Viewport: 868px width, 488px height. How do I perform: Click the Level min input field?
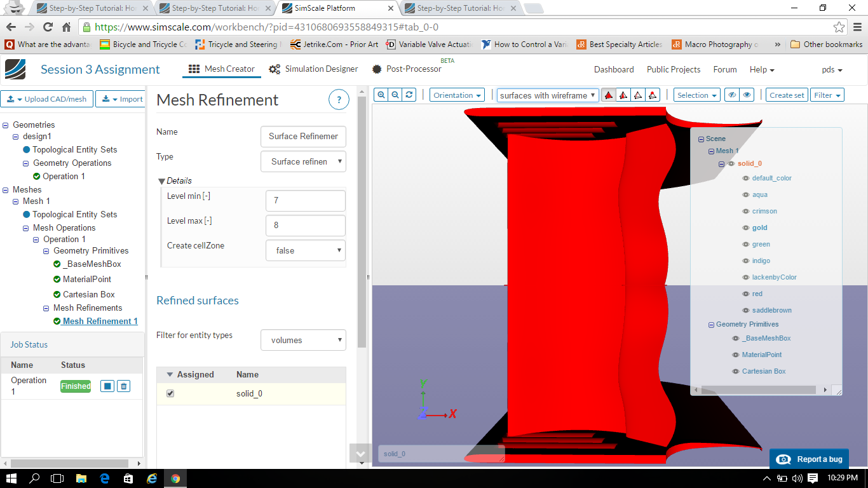tap(306, 200)
